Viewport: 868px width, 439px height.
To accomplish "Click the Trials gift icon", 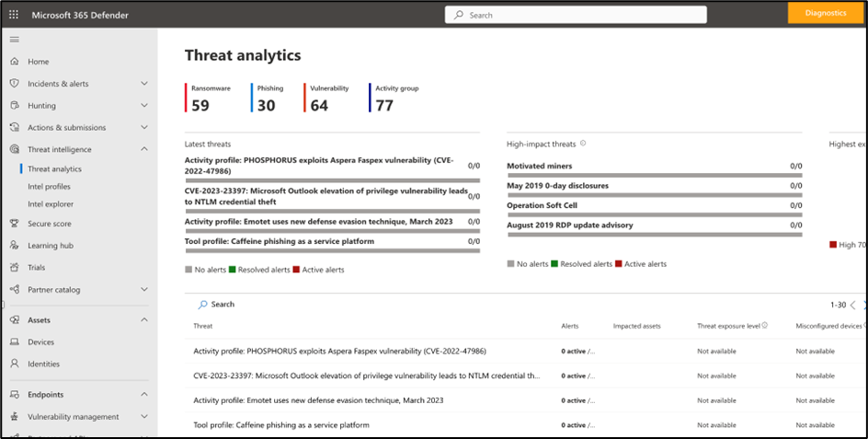I will 15,267.
